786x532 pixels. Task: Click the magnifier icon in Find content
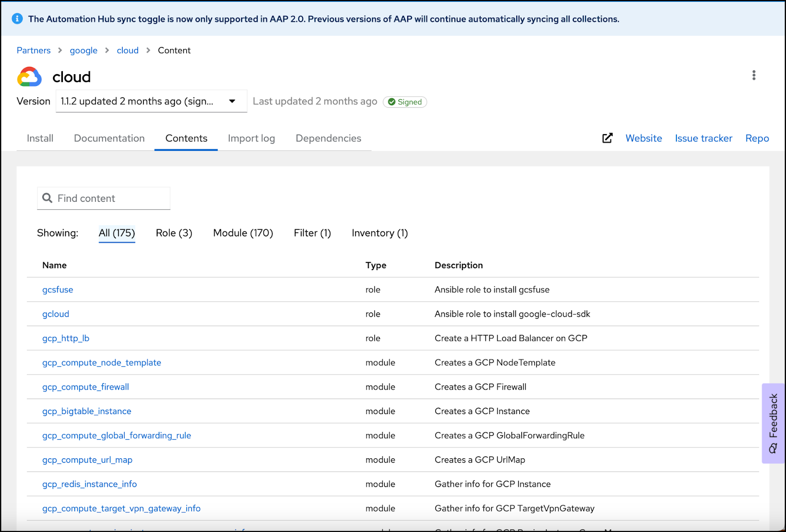[x=48, y=198]
